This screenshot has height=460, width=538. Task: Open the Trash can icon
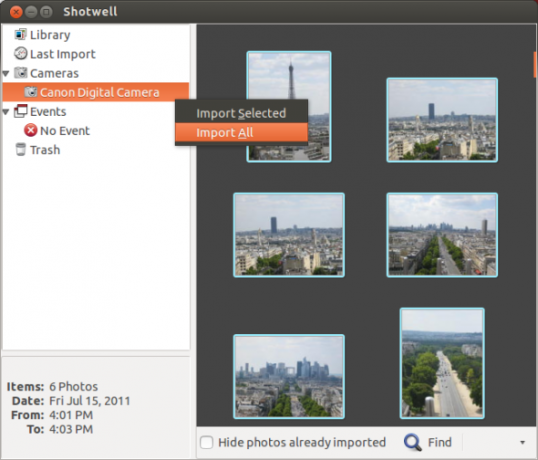coord(21,150)
